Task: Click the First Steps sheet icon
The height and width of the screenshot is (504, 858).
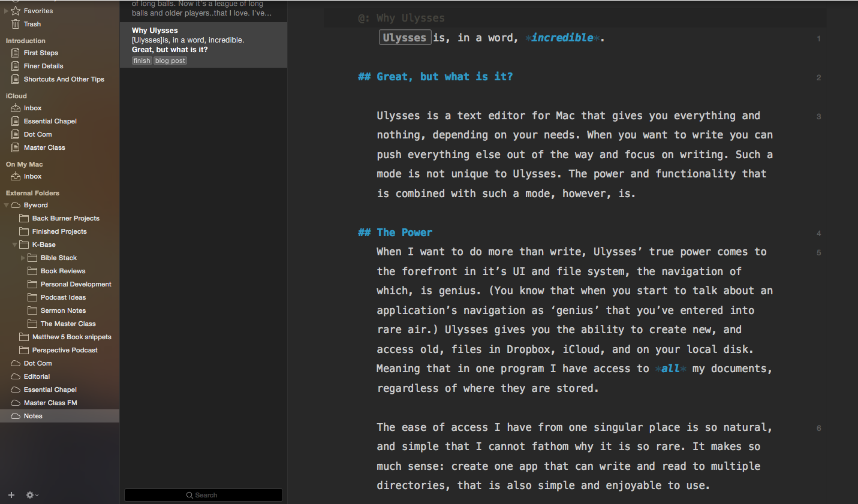Action: click(16, 53)
